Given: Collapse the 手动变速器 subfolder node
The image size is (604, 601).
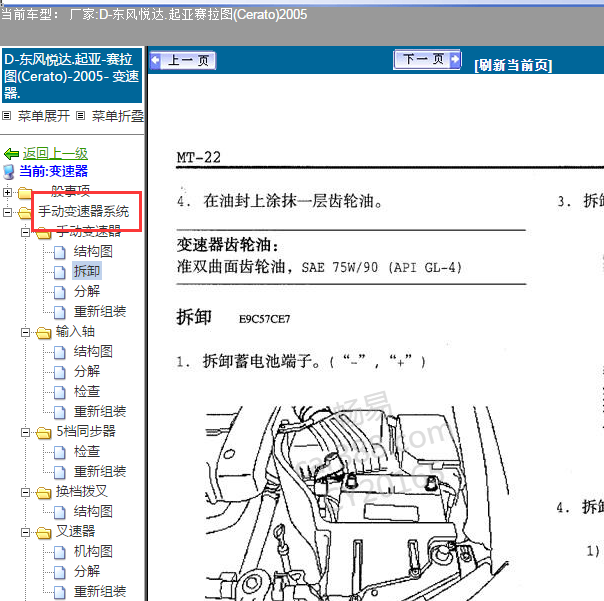Looking at the screenshot, I should pyautogui.click(x=25, y=232).
